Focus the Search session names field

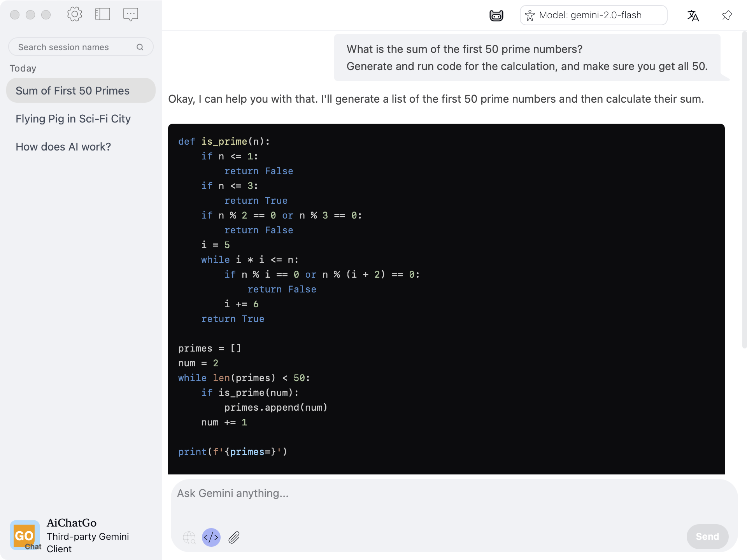point(74,47)
